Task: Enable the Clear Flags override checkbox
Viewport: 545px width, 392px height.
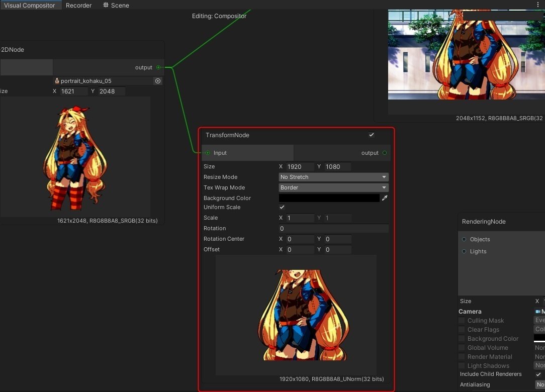Action: (x=462, y=330)
